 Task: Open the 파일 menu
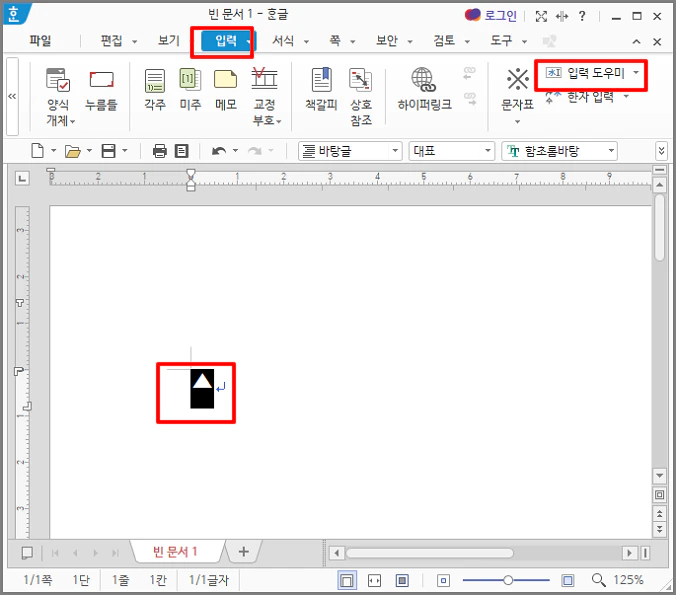40,41
